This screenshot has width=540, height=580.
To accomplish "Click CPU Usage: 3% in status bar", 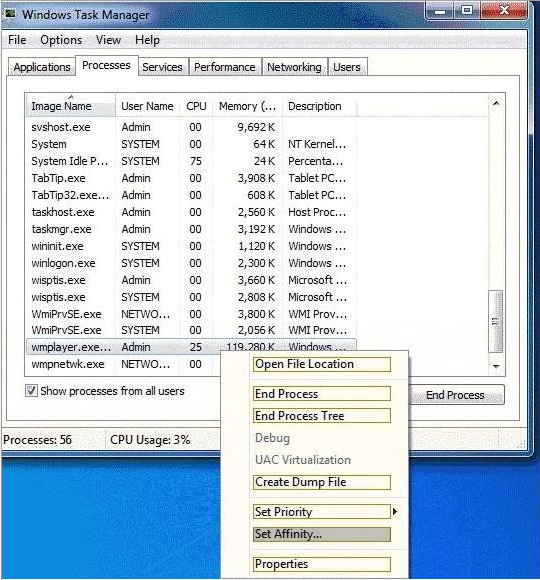I will pyautogui.click(x=150, y=439).
